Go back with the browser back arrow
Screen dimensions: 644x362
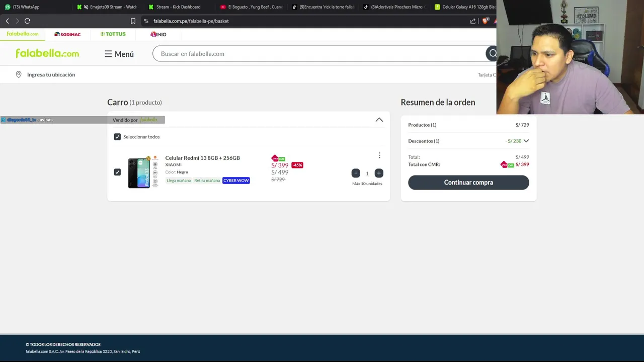pos(7,21)
